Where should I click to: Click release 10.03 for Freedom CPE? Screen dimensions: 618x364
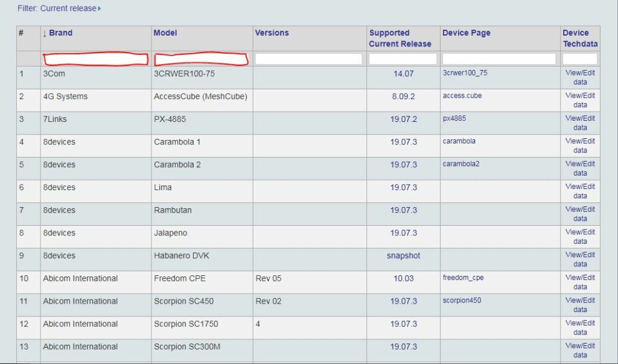coord(403,278)
